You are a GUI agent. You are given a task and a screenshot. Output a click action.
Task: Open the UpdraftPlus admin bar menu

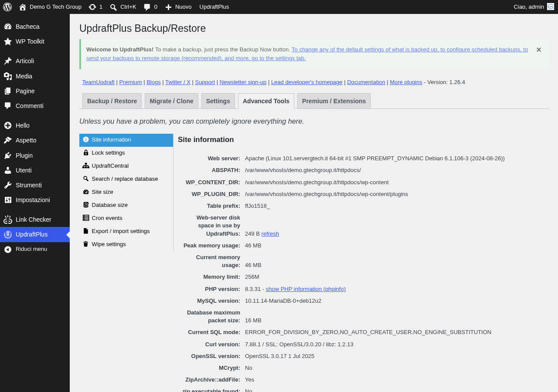[214, 7]
